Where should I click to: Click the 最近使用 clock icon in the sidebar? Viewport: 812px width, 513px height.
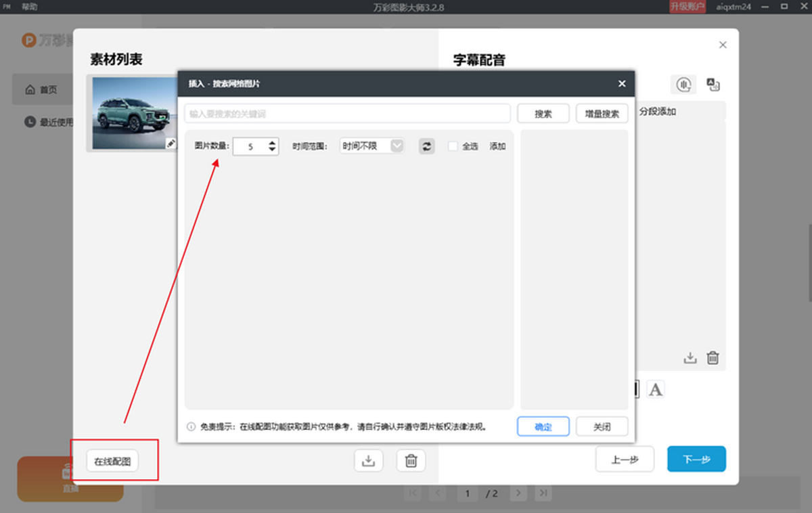coord(30,122)
